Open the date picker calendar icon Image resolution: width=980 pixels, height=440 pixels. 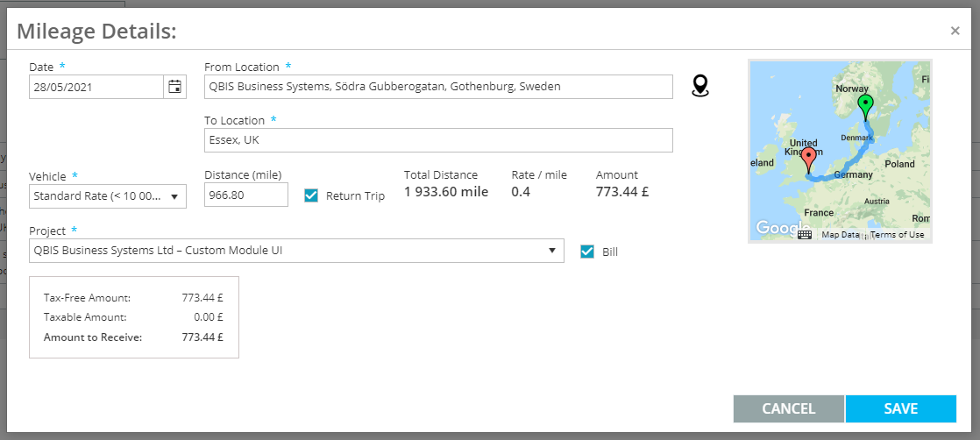175,87
